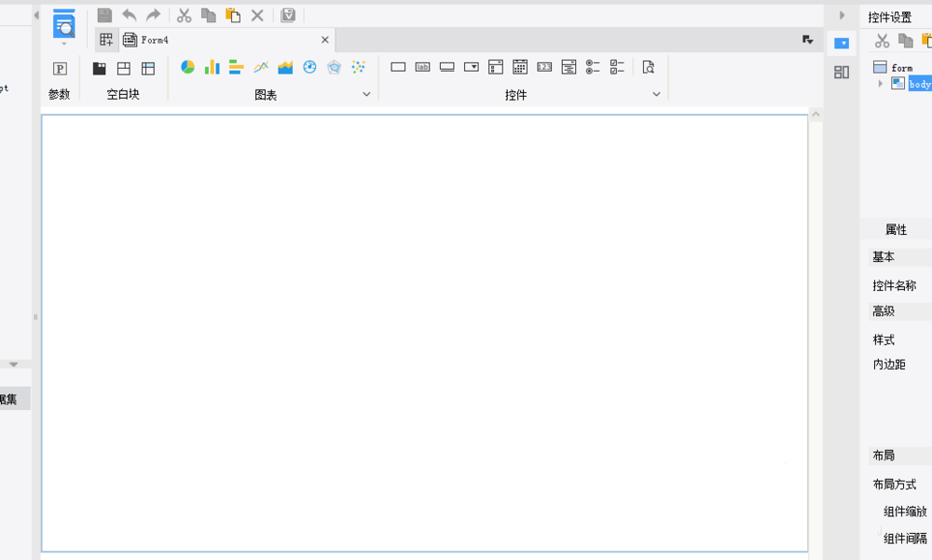Screen dimensions: 932x560
Task: Select the form node in the tree
Action: pyautogui.click(x=901, y=68)
